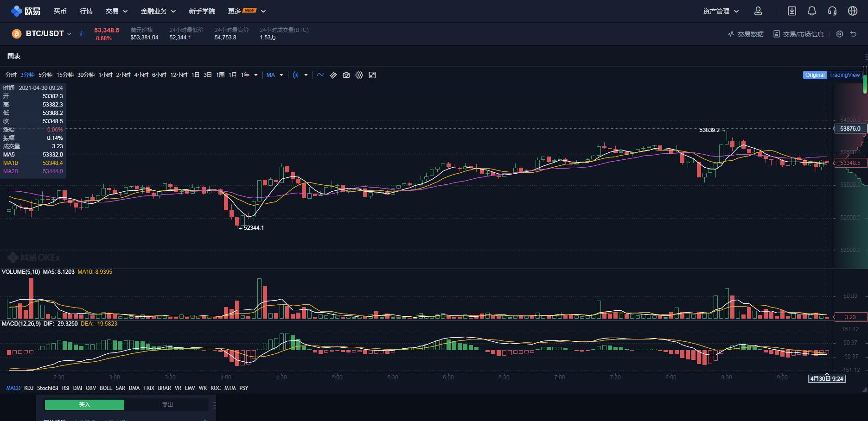Image resolution: width=868 pixels, height=421 pixels.
Task: Click the 交易数据 pulse icon
Action: [731, 34]
